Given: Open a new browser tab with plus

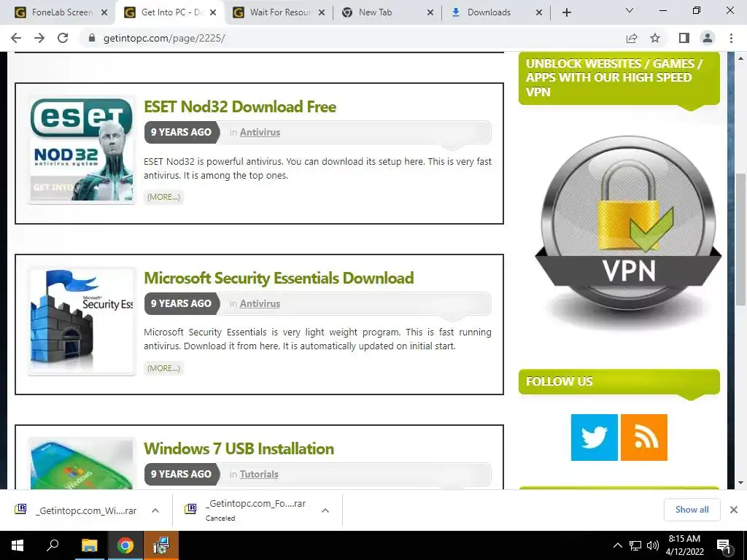Looking at the screenshot, I should [566, 12].
